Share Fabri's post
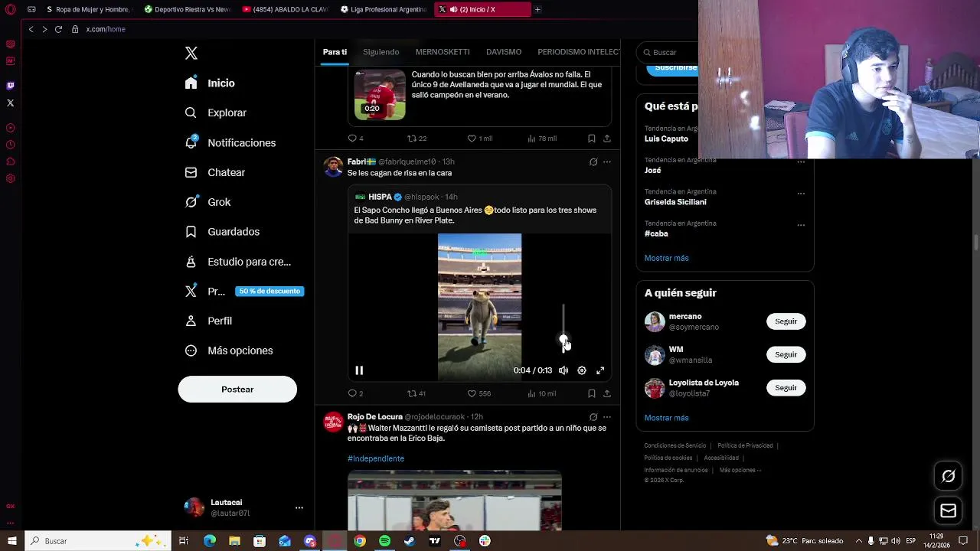980x551 pixels. (x=606, y=393)
